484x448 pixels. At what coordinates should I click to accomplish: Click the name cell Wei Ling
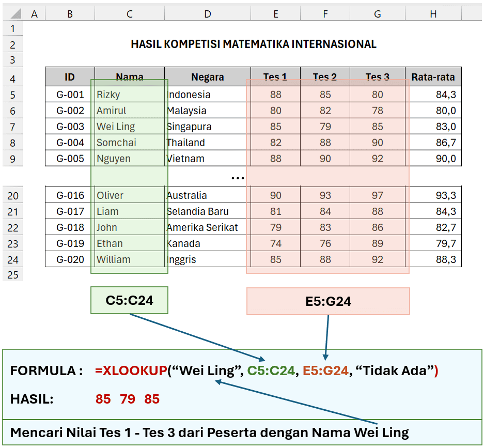(x=130, y=127)
